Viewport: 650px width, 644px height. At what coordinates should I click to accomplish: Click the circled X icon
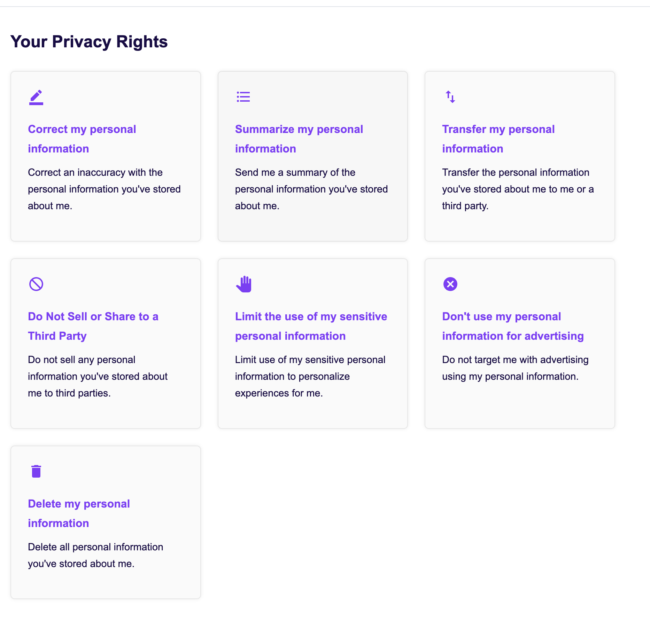tap(450, 284)
